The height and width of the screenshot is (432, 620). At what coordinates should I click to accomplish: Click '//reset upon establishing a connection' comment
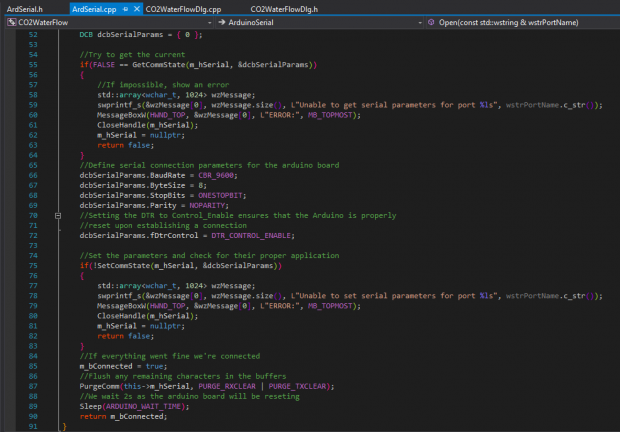163,225
